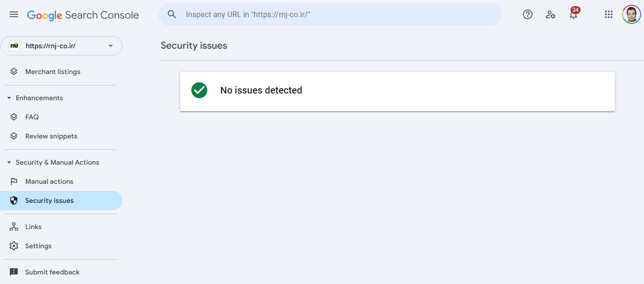View the 34 notifications bell
Viewport: 644px width, 284px height.
coord(573,14)
